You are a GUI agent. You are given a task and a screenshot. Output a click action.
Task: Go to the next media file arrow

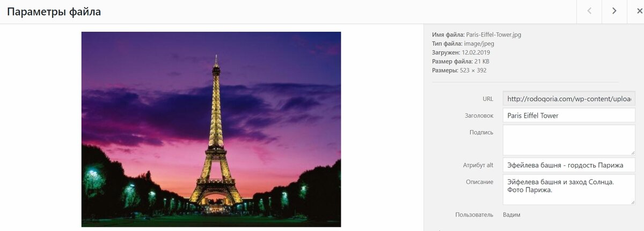point(614,11)
